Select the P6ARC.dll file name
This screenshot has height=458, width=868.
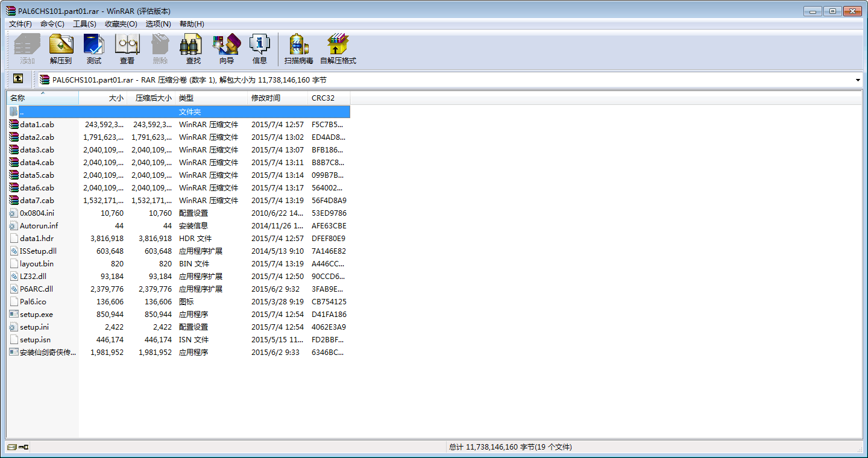point(36,289)
